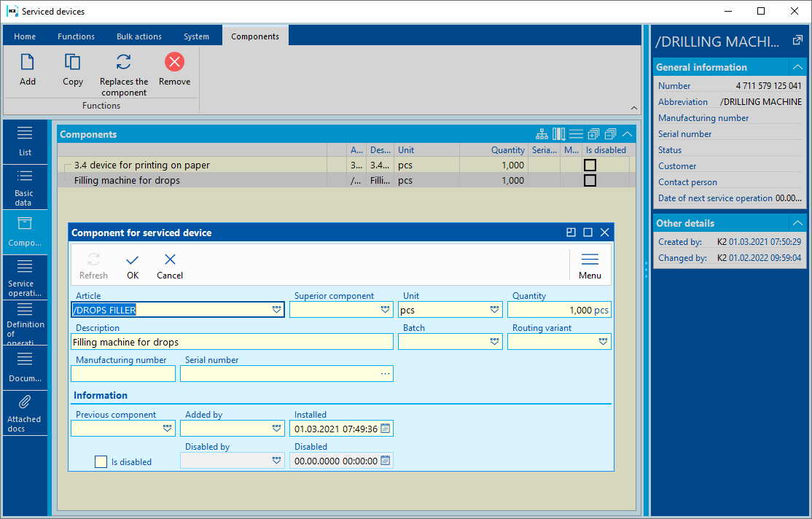The height and width of the screenshot is (519, 812).
Task: Click the Serial number ellipsis button
Action: click(386, 373)
